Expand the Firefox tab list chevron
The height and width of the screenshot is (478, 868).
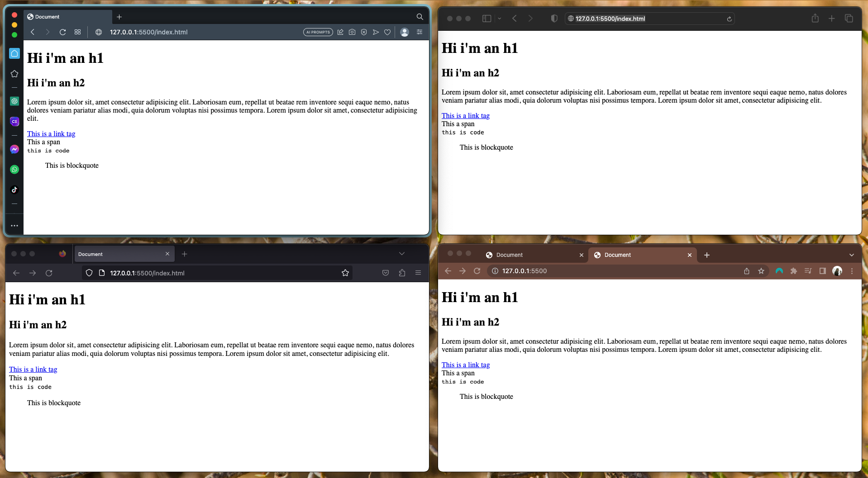[x=402, y=254]
